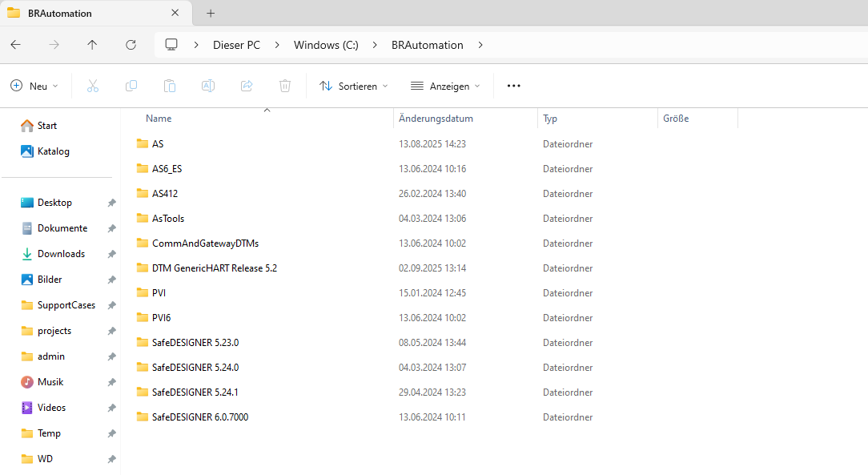This screenshot has height=475, width=868.
Task: Go forward with the right arrow
Action: pos(54,45)
